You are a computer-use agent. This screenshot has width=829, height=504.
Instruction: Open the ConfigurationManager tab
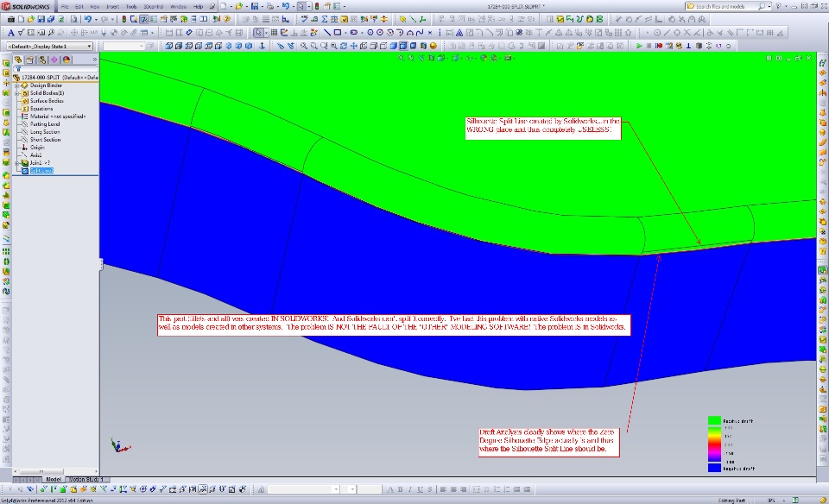point(42,60)
